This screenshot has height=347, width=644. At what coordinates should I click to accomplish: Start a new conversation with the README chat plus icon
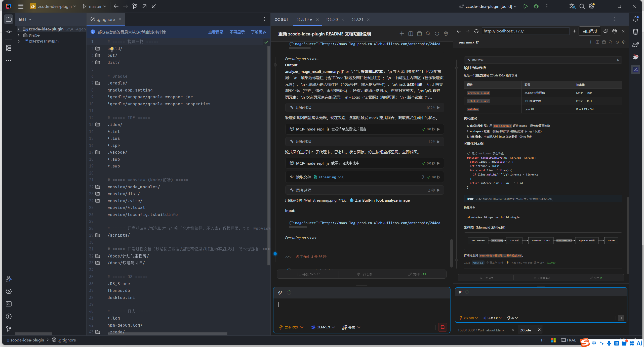[402, 34]
